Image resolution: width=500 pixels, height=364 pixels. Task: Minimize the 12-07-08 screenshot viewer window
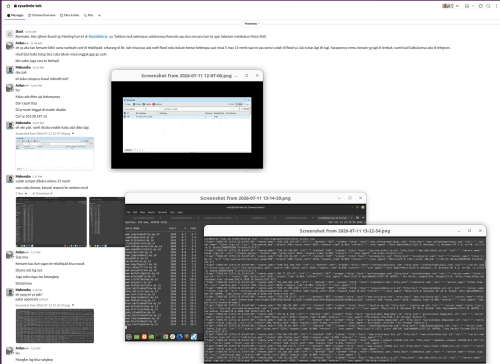click(236, 76)
